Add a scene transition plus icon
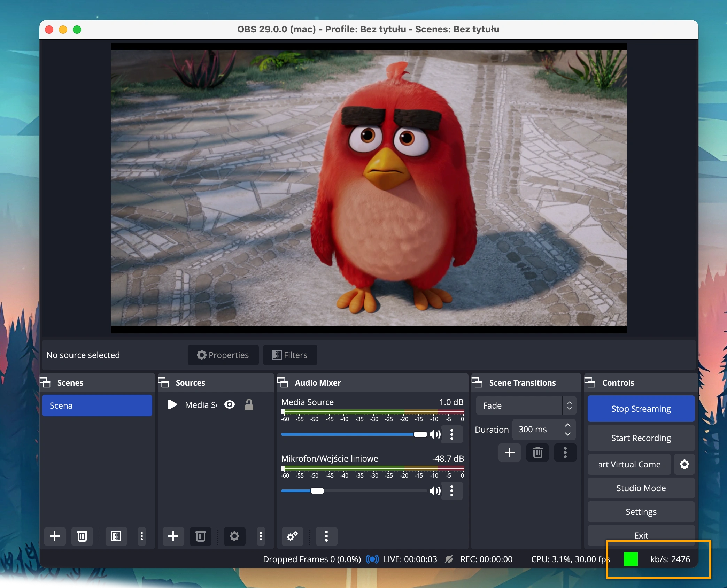This screenshot has width=727, height=588. 509,452
